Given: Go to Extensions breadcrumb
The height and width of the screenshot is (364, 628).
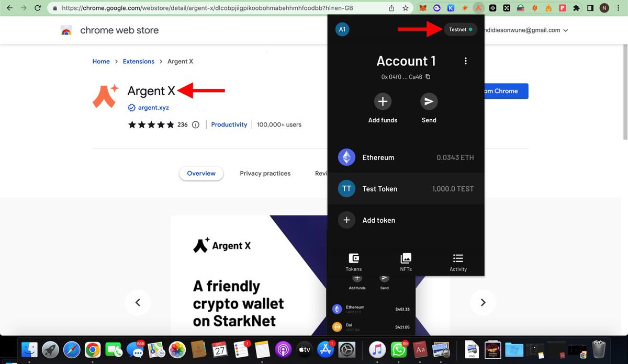Looking at the screenshot, I should point(139,61).
